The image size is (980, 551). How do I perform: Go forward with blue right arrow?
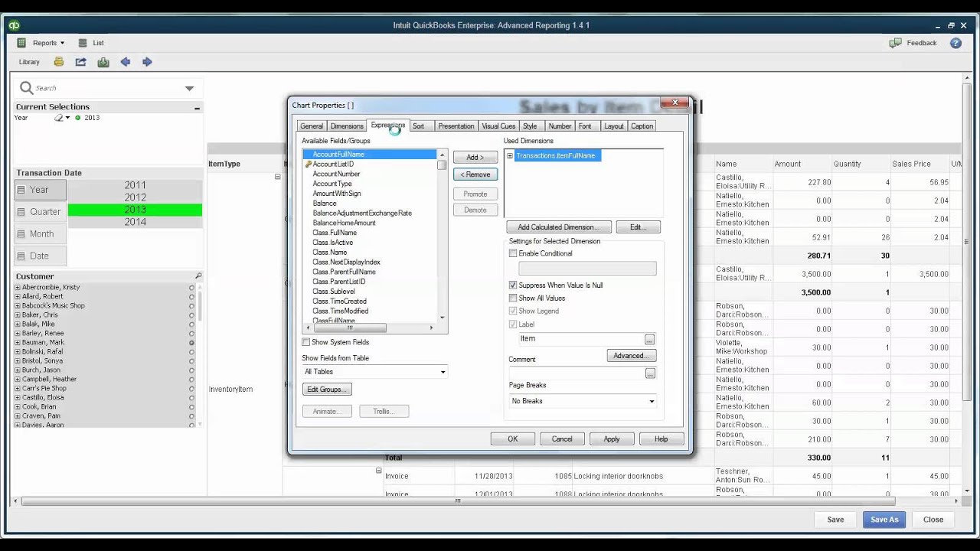coord(147,62)
